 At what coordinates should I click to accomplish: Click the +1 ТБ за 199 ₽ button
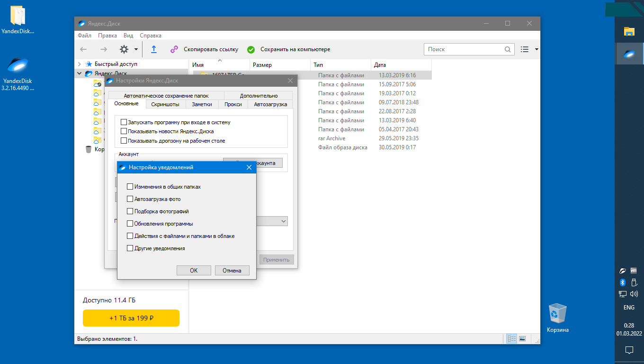tap(131, 318)
